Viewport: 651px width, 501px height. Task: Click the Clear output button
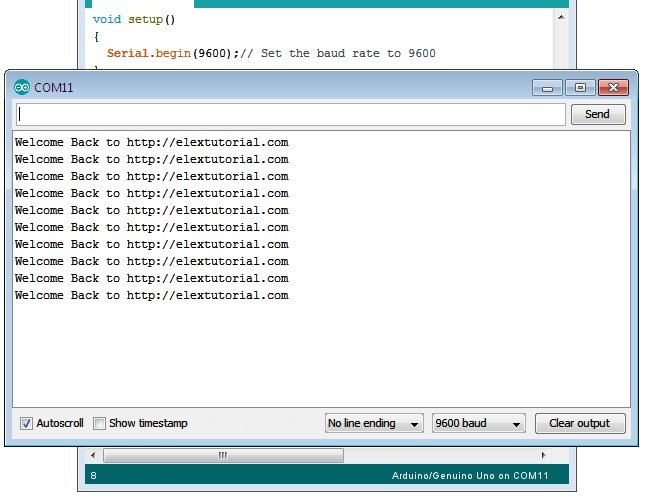pos(580,423)
